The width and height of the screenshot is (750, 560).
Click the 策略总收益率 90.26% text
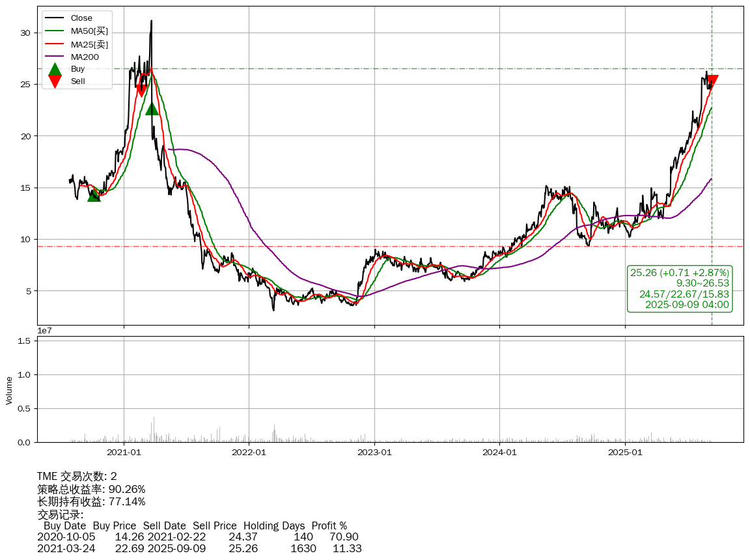click(91, 489)
